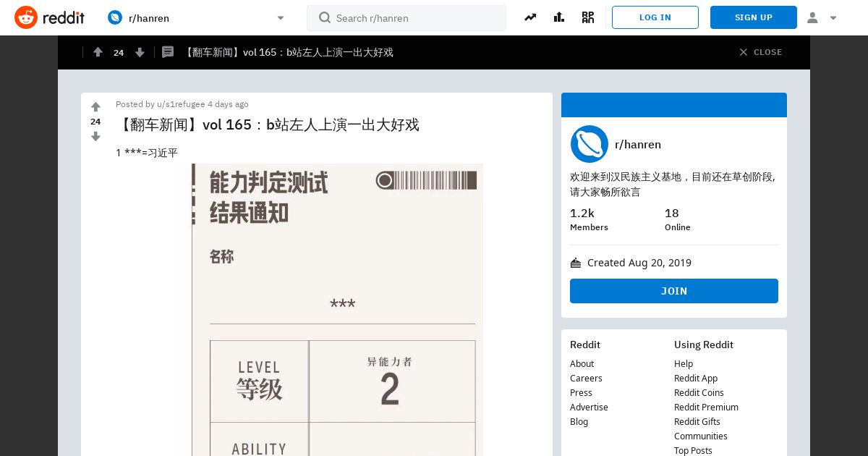Click the 18 Online count
The height and width of the screenshot is (456, 868).
678,219
